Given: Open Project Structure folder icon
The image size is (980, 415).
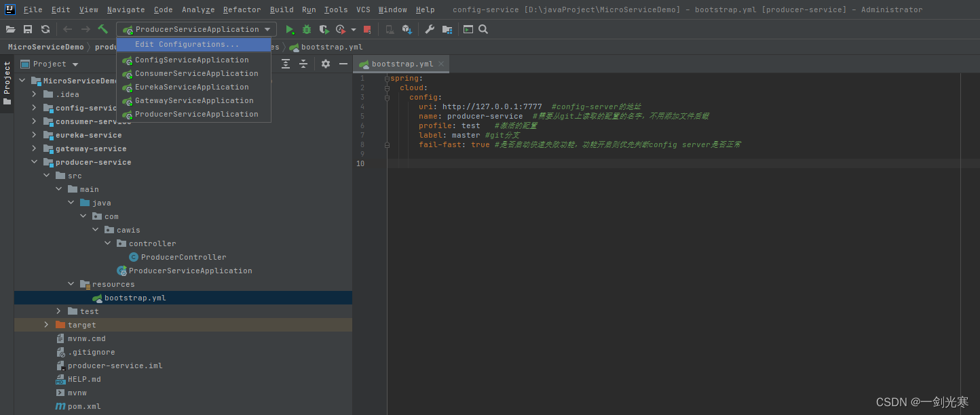Looking at the screenshot, I should click(447, 29).
